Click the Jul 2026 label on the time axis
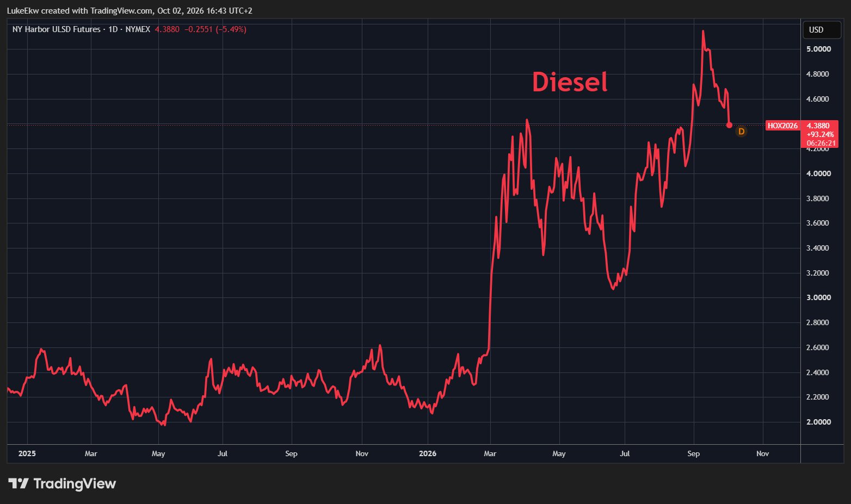This screenshot has width=851, height=504. click(625, 453)
